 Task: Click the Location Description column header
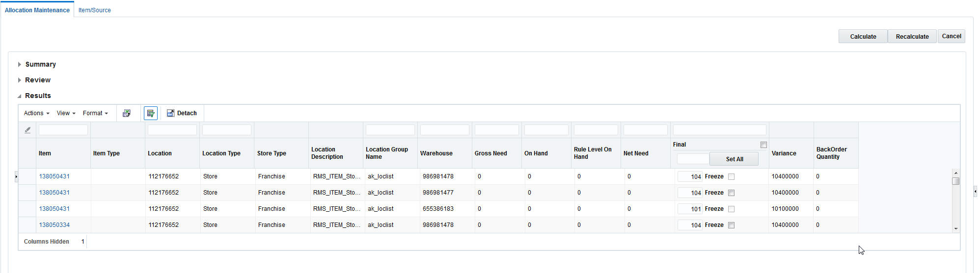(x=336, y=153)
